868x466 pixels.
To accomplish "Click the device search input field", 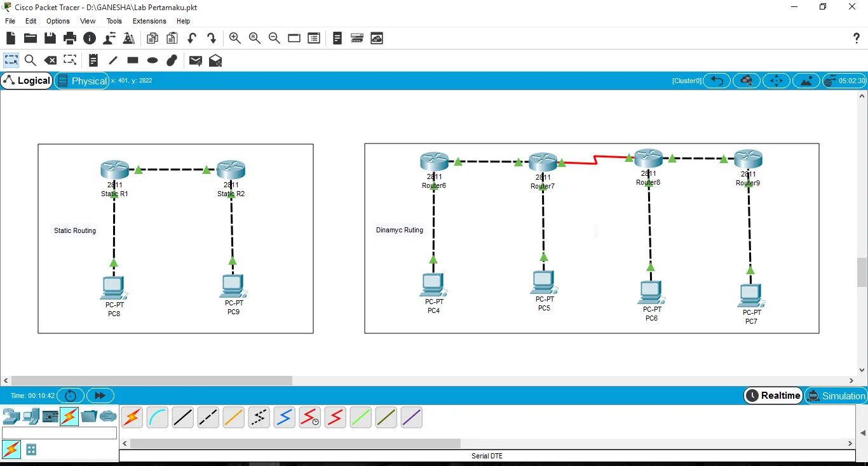I will tap(60, 433).
